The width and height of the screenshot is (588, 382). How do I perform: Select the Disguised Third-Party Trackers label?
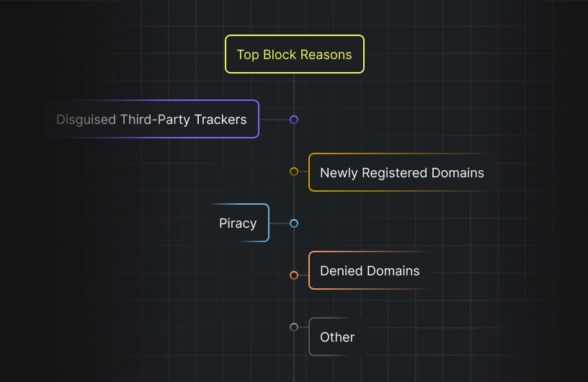coord(152,120)
